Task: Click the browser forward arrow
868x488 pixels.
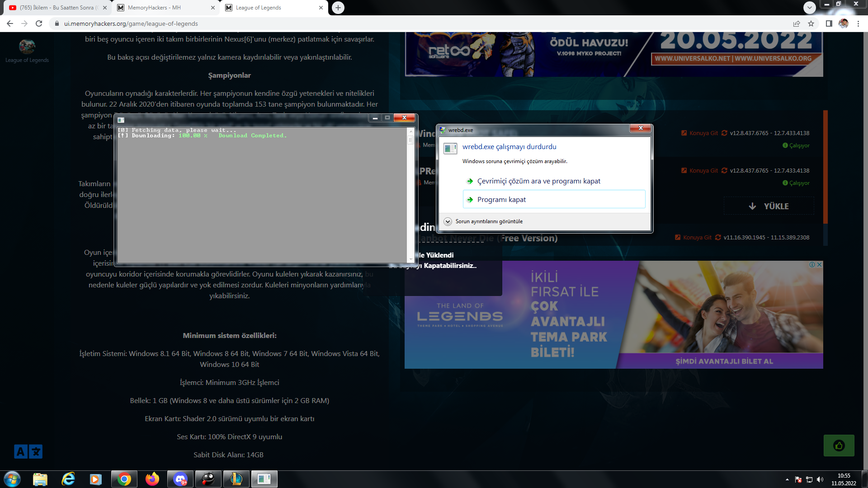Action: pyautogui.click(x=24, y=23)
